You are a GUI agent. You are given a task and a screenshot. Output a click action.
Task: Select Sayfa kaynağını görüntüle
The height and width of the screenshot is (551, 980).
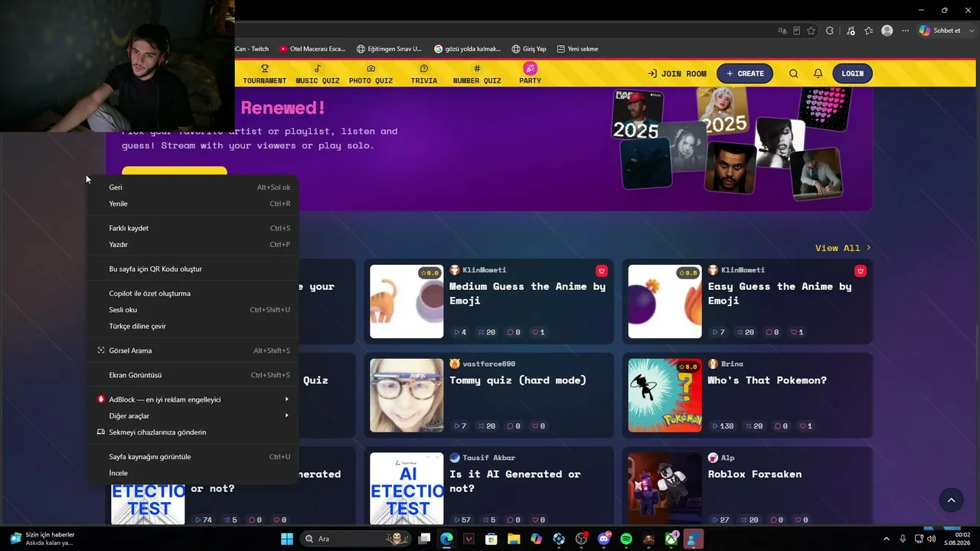click(194, 457)
